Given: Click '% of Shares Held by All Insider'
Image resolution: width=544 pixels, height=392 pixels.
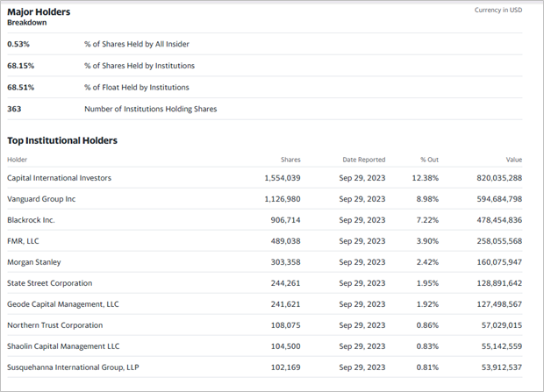Looking at the screenshot, I should [137, 44].
